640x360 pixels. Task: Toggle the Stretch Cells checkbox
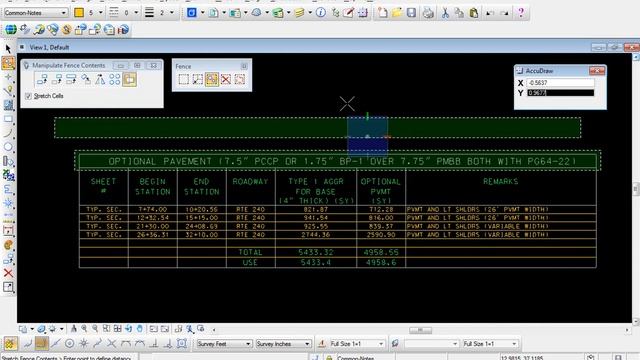28,96
